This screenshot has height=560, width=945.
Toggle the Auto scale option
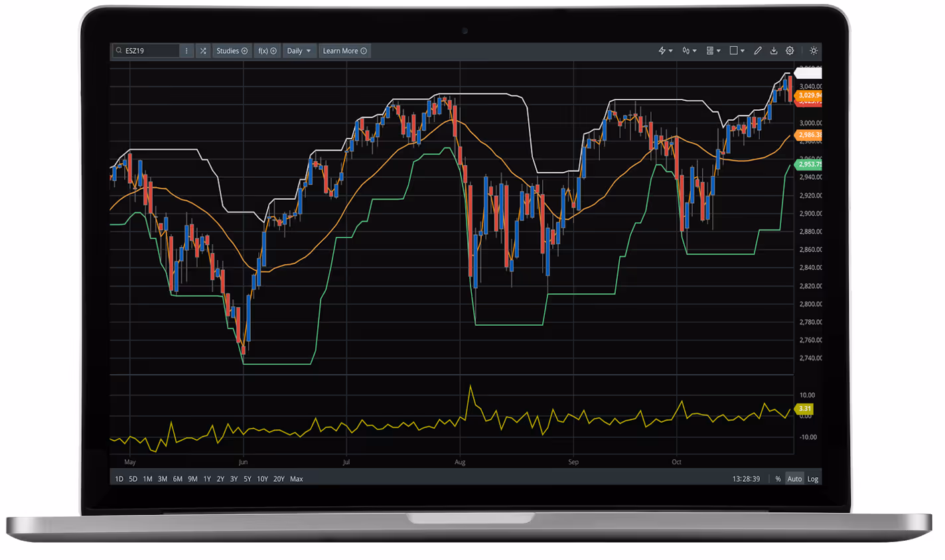click(794, 478)
